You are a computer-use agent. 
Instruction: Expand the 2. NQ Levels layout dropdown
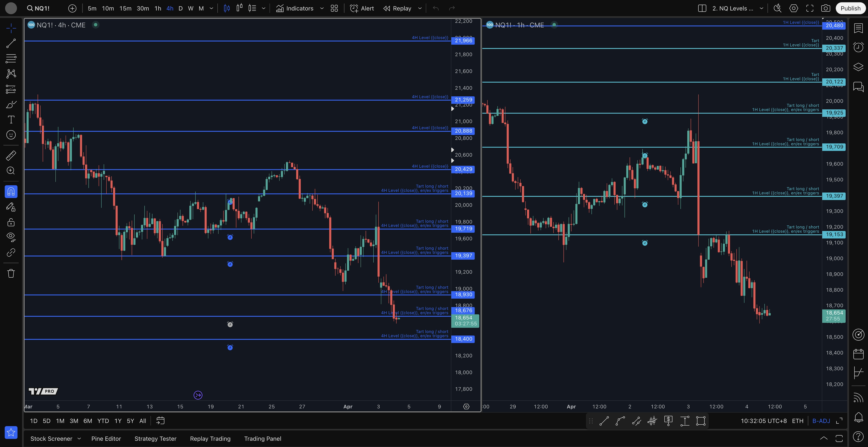click(761, 8)
